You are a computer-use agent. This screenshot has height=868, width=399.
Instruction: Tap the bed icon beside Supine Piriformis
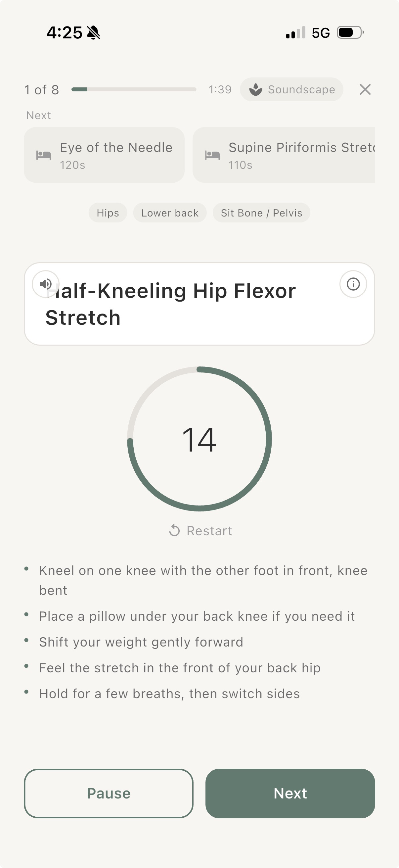(x=212, y=155)
